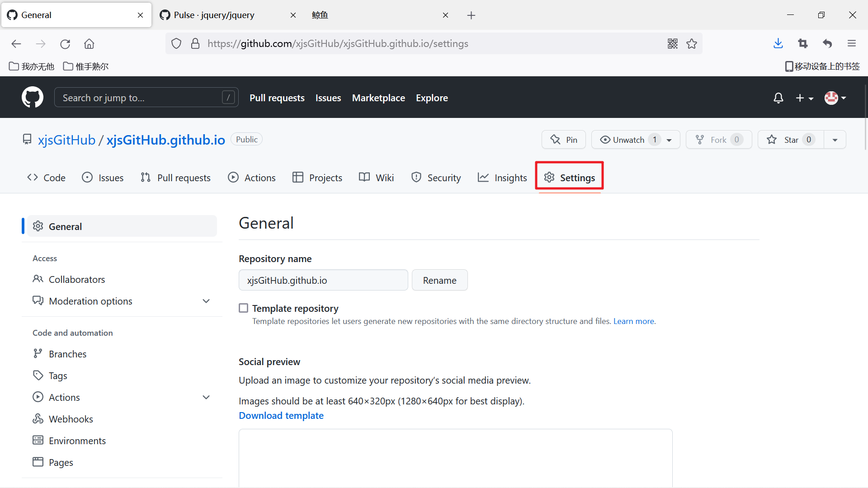Click the Code tab icon
The image size is (868, 488).
(x=33, y=178)
